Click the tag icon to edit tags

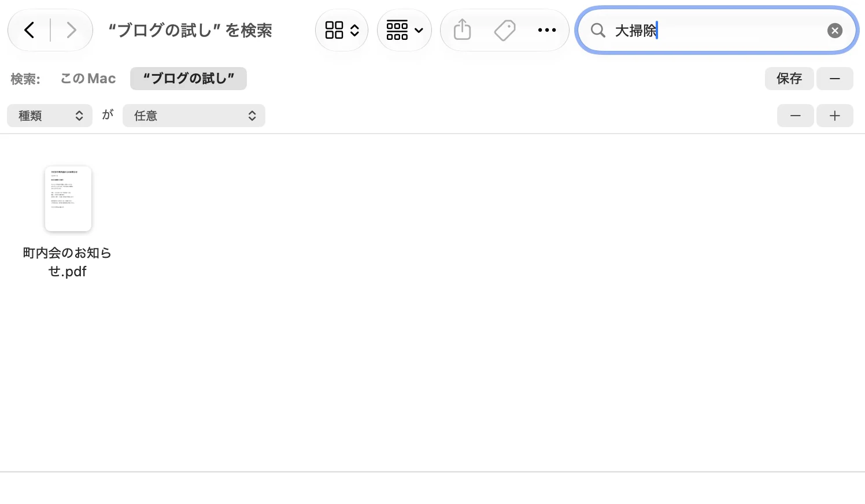(x=505, y=30)
